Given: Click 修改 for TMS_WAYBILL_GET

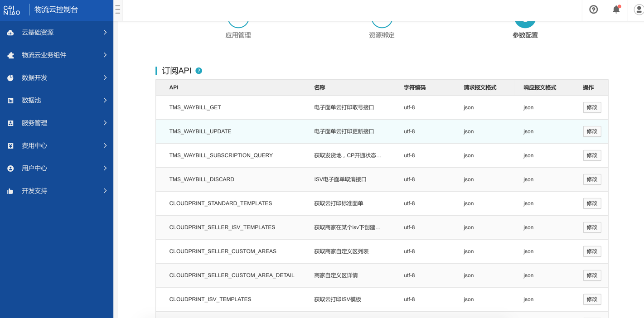Looking at the screenshot, I should [592, 107].
